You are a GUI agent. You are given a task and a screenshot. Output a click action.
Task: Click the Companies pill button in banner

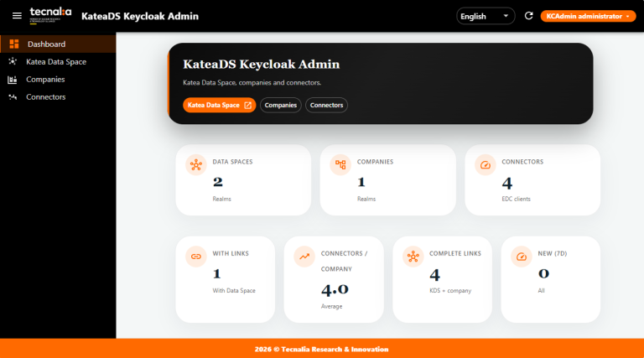pyautogui.click(x=281, y=105)
